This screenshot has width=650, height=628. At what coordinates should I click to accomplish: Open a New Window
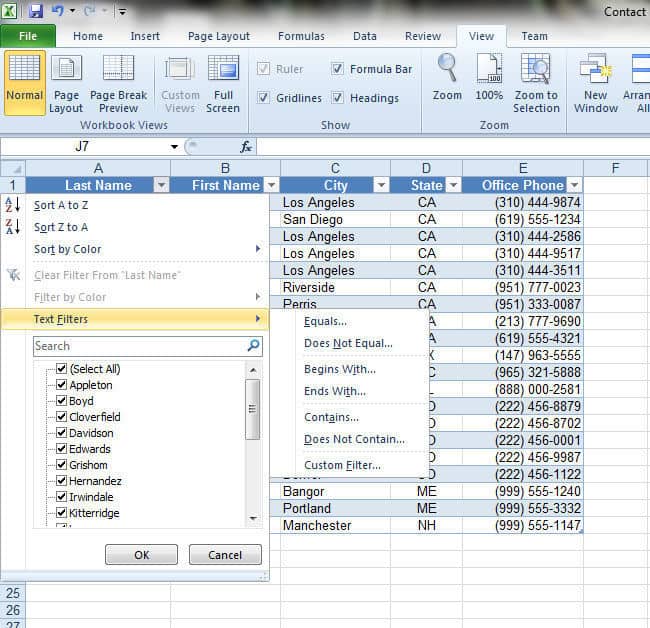pyautogui.click(x=596, y=83)
